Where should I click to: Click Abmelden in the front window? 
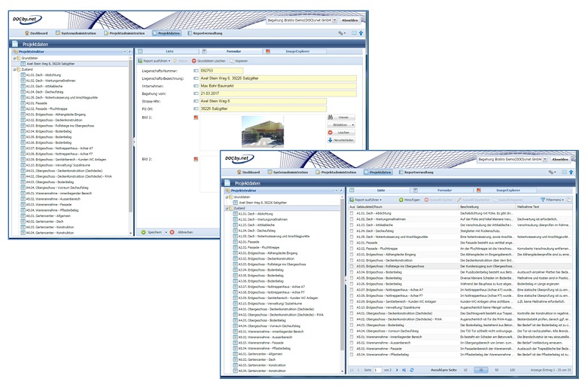coord(560,160)
